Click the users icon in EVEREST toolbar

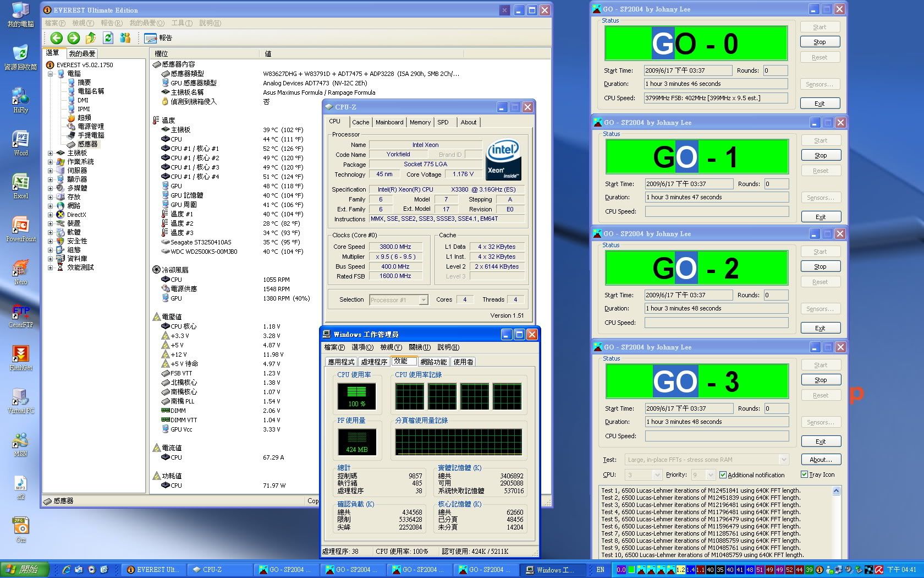coord(125,38)
